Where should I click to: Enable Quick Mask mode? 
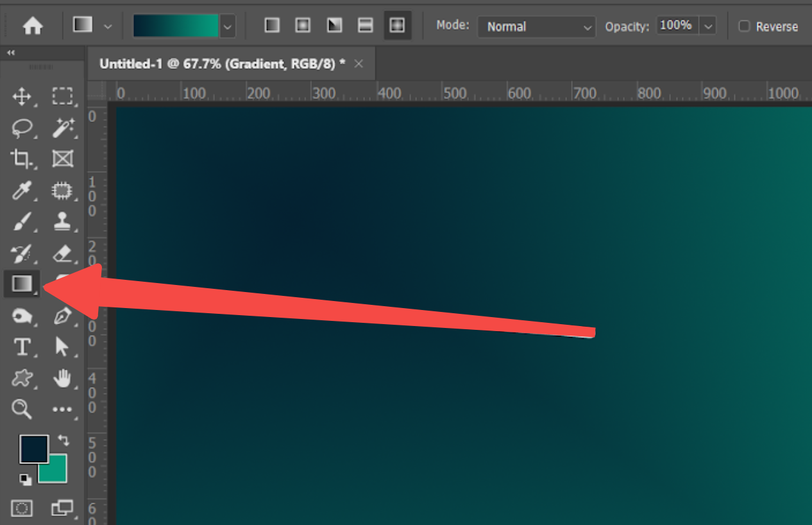22,508
